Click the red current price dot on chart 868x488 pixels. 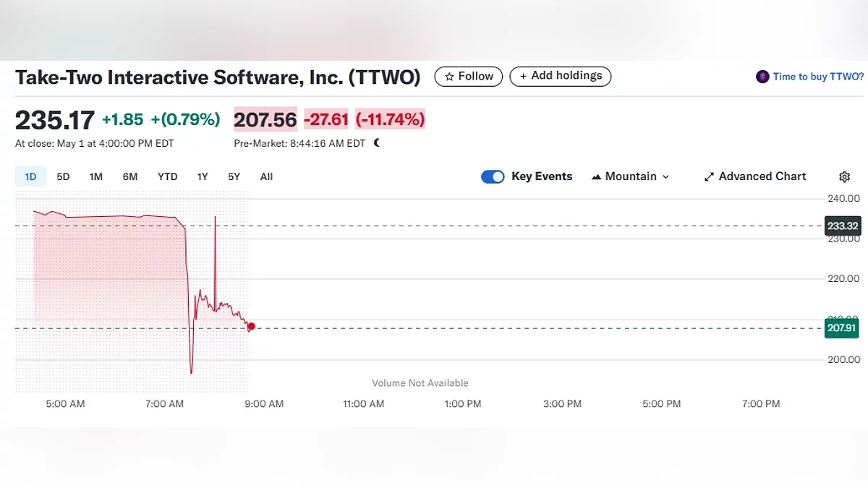click(x=251, y=327)
